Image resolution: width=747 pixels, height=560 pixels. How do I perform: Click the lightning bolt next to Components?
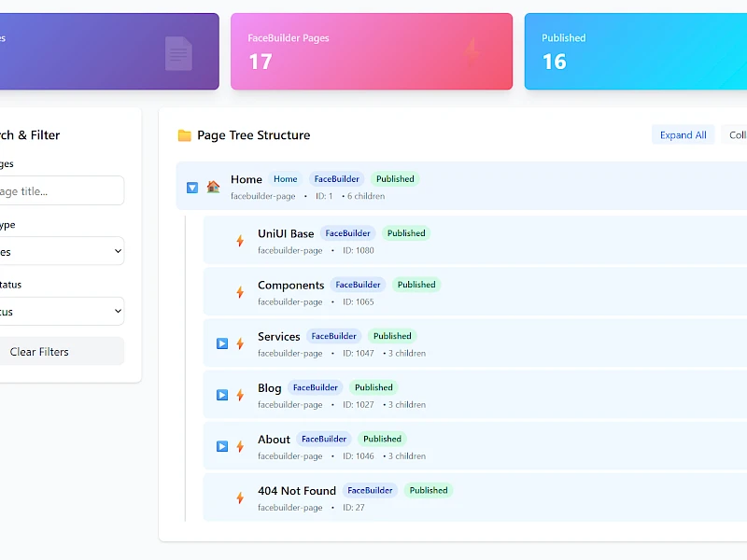(x=240, y=291)
